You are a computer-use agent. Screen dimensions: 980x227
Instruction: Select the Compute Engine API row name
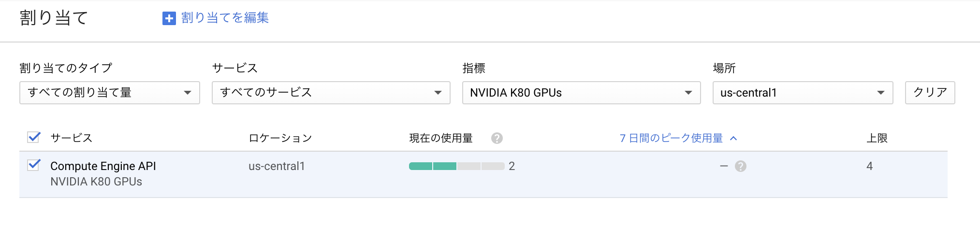point(103,166)
